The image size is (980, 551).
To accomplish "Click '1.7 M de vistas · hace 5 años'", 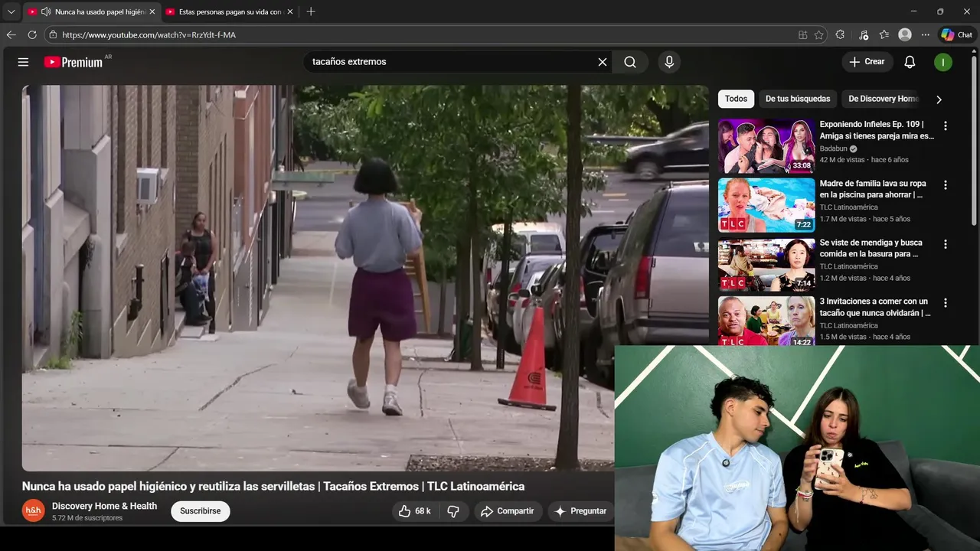I will 865,219.
